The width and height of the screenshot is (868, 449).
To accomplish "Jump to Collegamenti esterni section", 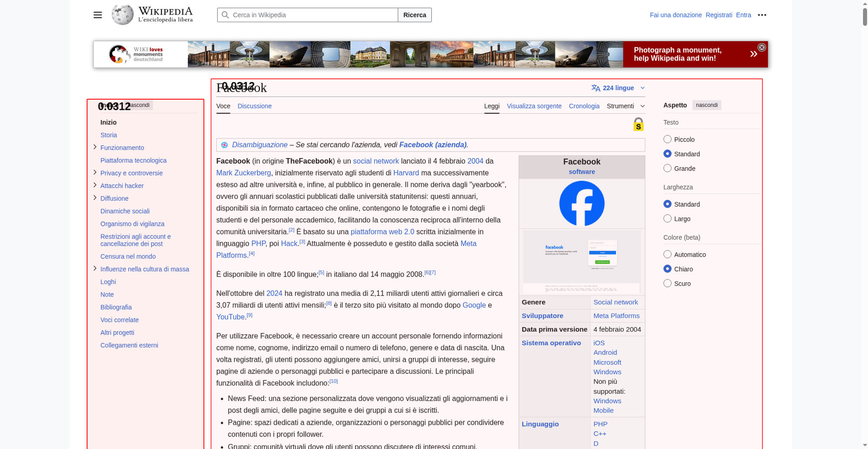I will [x=129, y=345].
